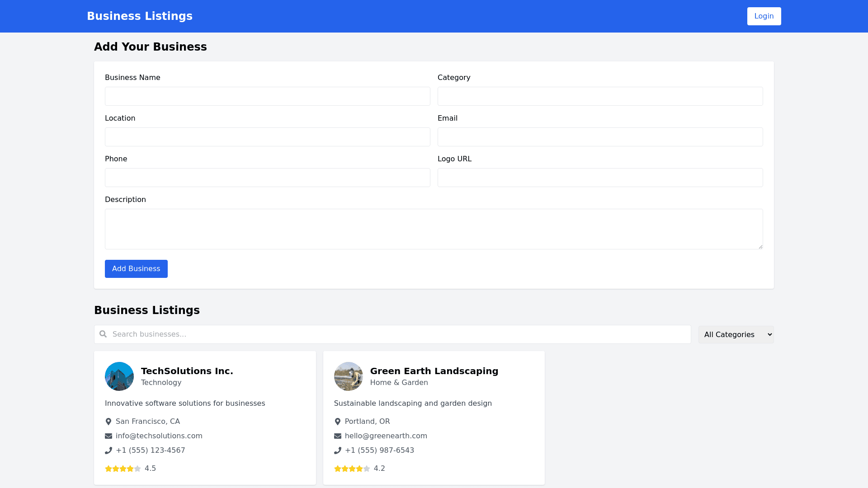The width and height of the screenshot is (868, 488).
Task: Click the Business Listings header title
Action: coord(140,16)
